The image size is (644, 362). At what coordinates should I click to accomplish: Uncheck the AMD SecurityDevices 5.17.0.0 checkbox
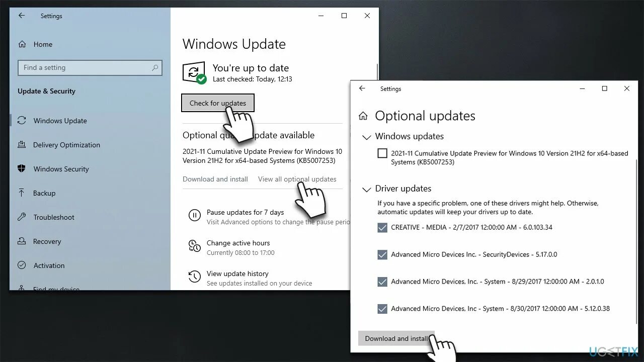click(382, 255)
